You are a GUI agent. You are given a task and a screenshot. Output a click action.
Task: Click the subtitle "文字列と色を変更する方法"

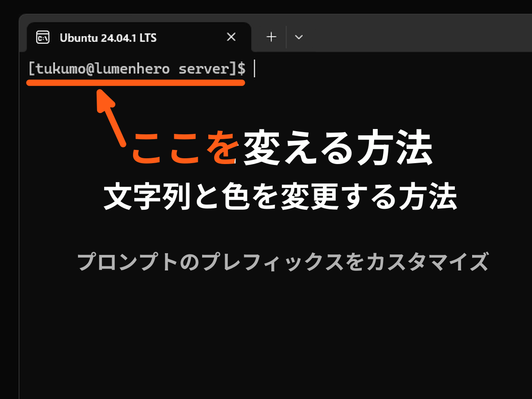coord(280,199)
